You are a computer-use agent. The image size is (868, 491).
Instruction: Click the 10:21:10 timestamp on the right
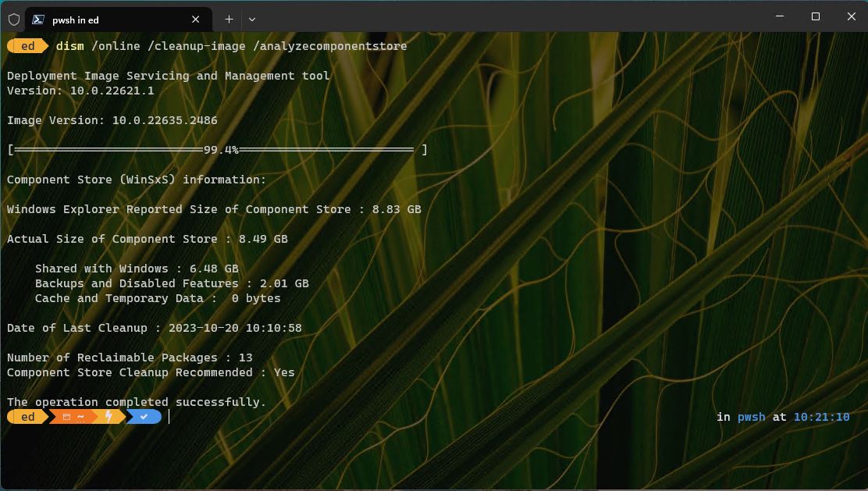tap(821, 417)
